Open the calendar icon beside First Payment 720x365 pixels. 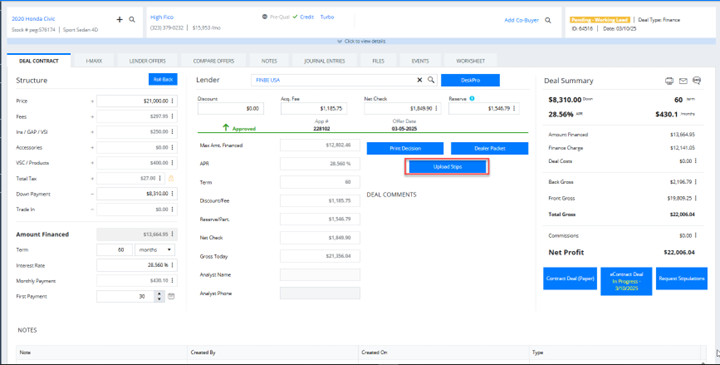171,297
